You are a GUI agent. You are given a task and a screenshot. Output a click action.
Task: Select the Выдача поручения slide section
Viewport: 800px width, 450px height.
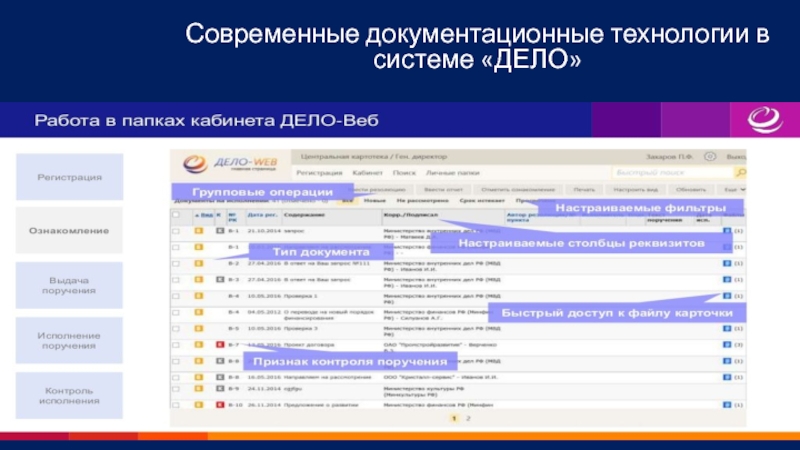click(x=69, y=285)
